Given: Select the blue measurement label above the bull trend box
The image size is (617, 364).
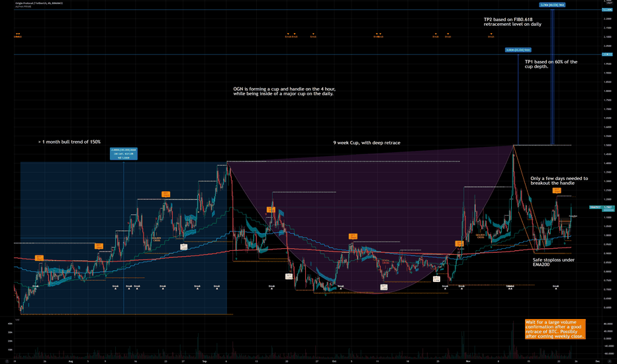Looking at the screenshot, I should [124, 154].
